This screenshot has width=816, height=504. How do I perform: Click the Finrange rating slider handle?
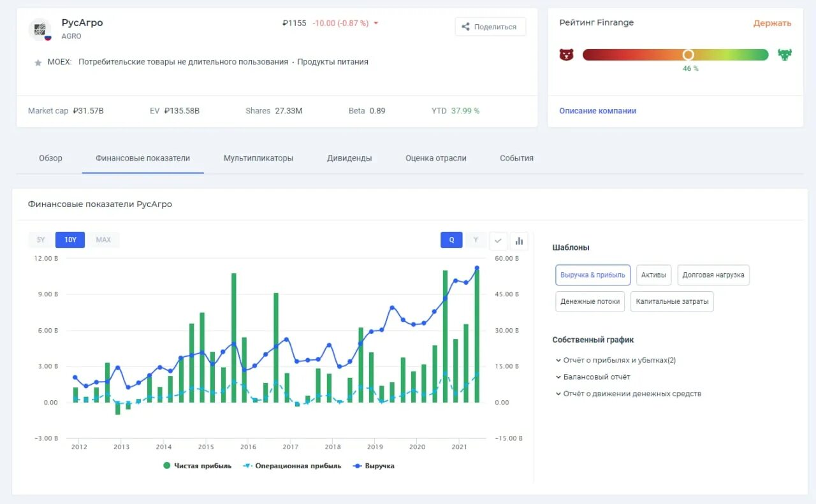[688, 55]
